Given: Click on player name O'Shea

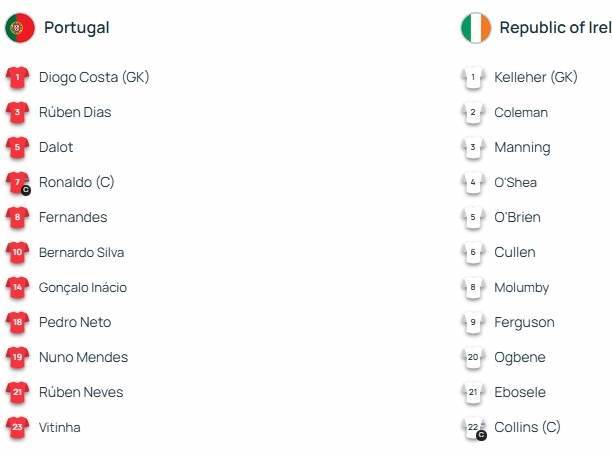Looking at the screenshot, I should click(515, 183).
